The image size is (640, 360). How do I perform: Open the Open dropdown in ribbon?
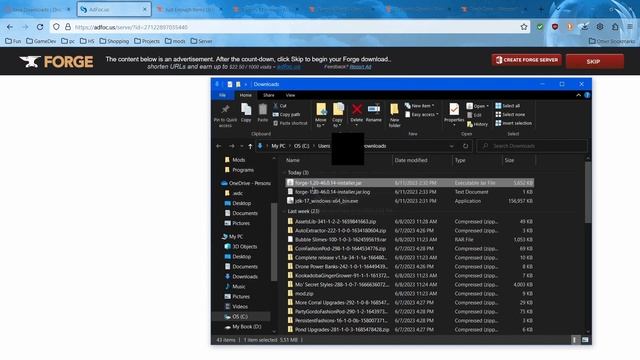[x=478, y=106]
